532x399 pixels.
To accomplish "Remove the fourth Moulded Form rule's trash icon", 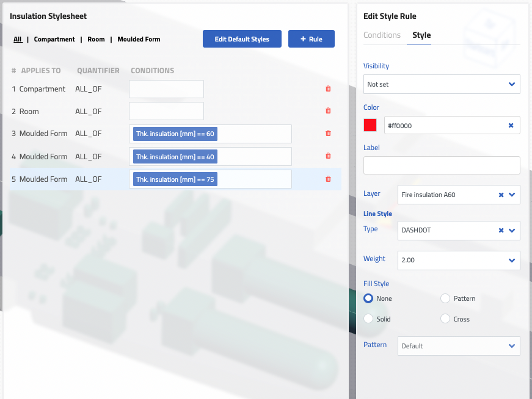I will pyautogui.click(x=328, y=156).
